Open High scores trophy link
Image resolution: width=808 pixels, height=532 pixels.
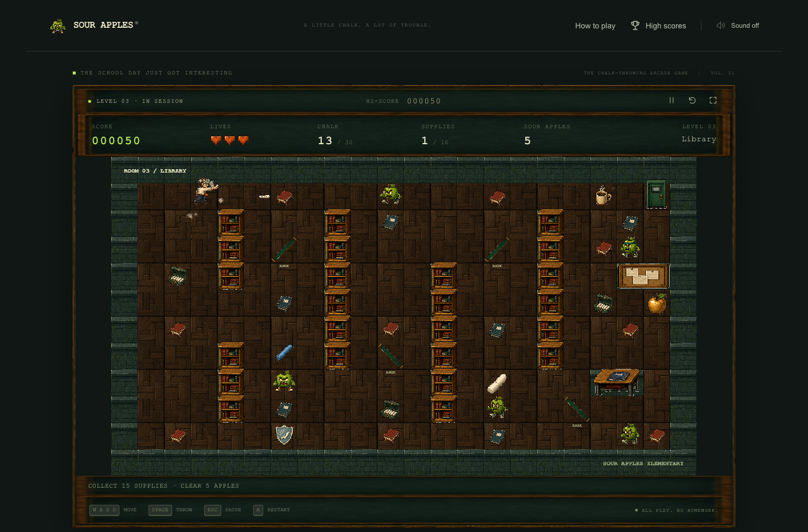point(658,25)
